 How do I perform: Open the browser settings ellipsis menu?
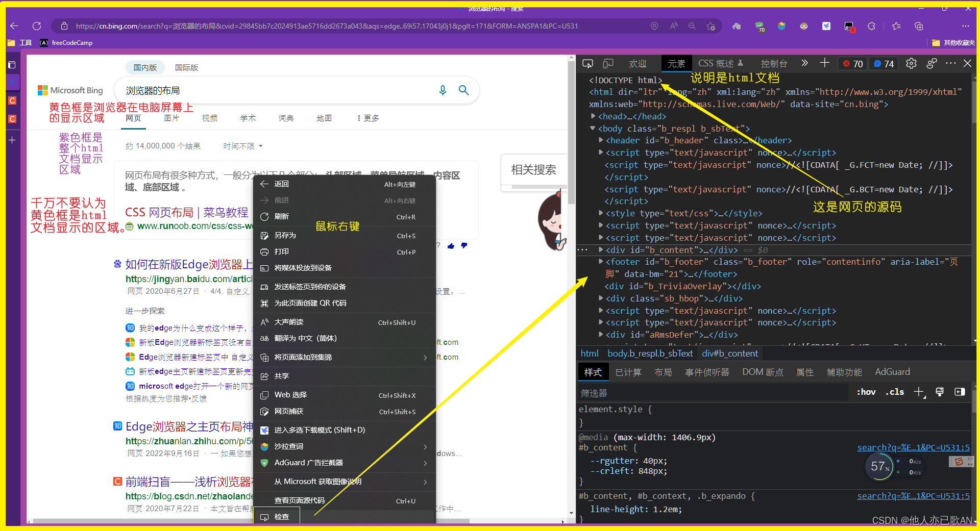coord(965,26)
